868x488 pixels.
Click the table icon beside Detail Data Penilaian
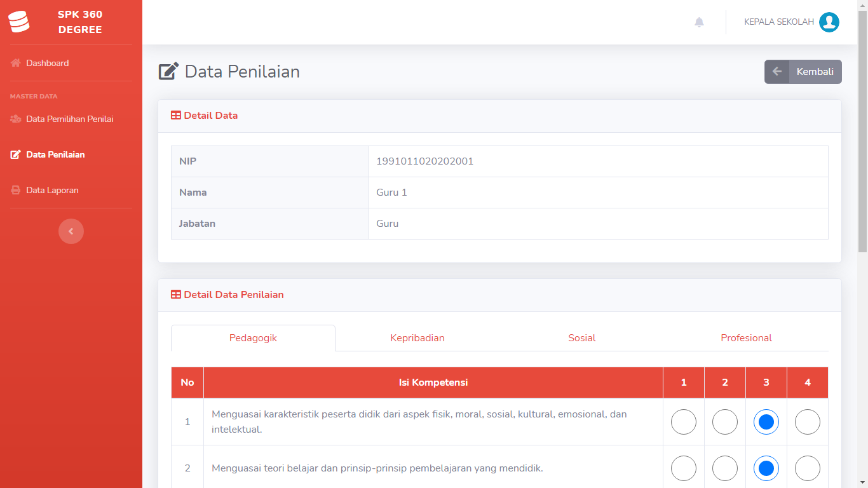[176, 295]
